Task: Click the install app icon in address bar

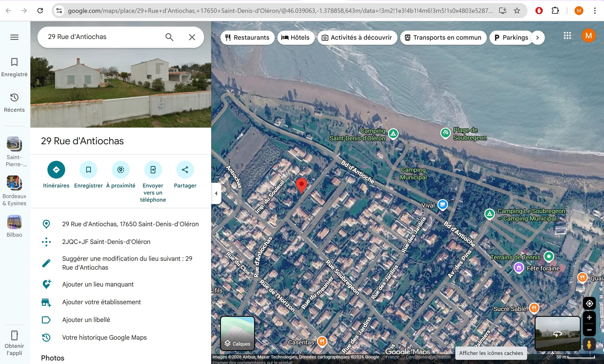Action: (503, 11)
